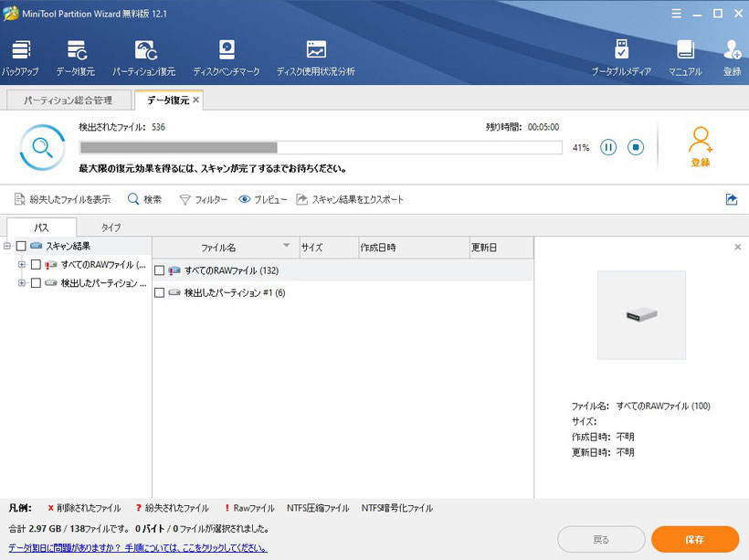The height and width of the screenshot is (560, 749).
Task: Click the データ復元 toolbar icon
Action: coord(76,58)
